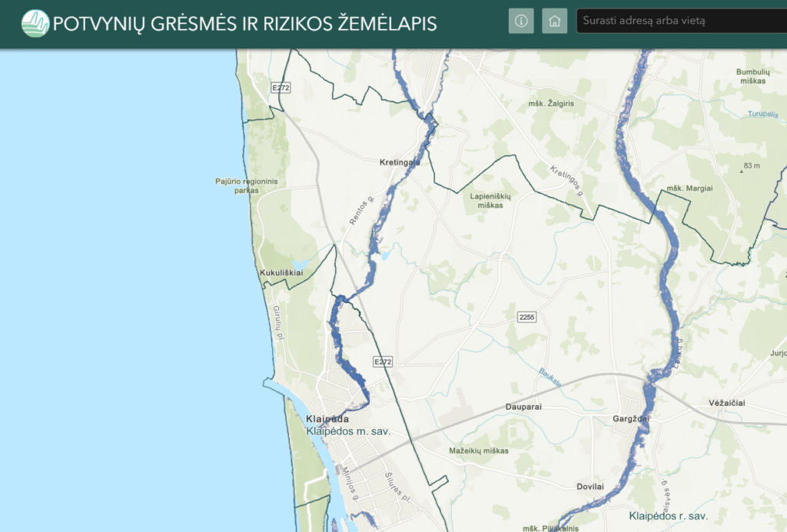Select the Lapieniškių miškas forest label
Screen dimensions: 787x532
(490, 201)
